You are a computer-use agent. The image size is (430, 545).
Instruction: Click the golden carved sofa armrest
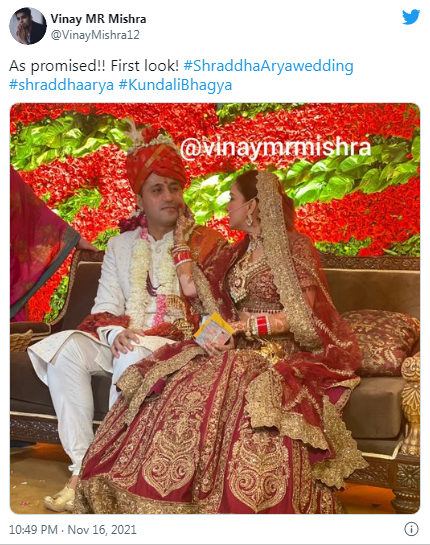coord(411,403)
